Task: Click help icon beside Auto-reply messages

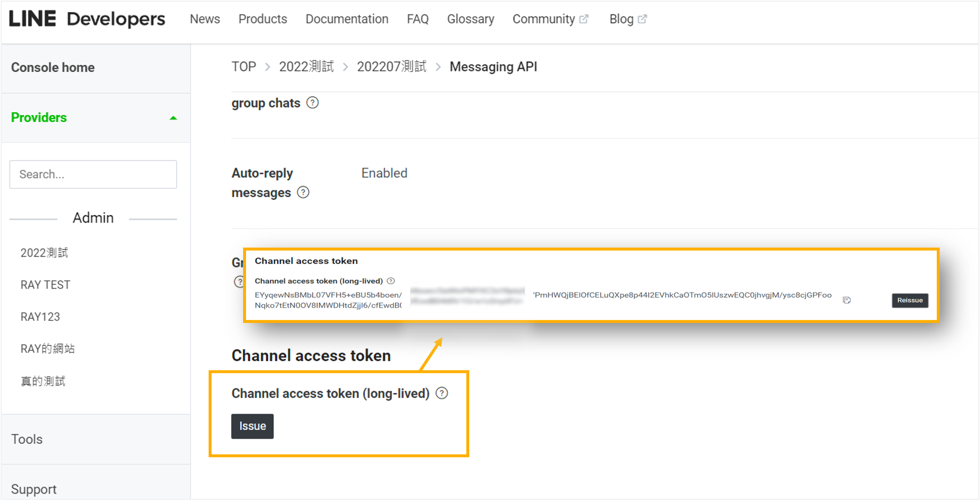Action: [303, 192]
